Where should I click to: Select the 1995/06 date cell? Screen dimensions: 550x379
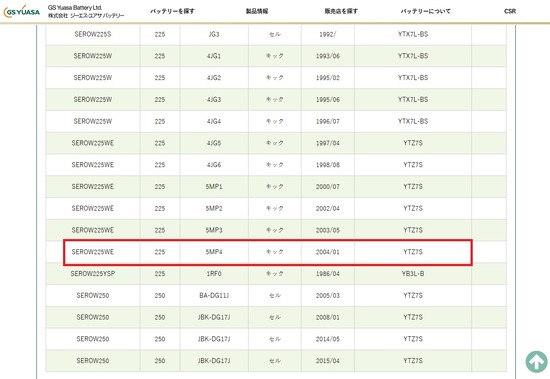point(328,100)
